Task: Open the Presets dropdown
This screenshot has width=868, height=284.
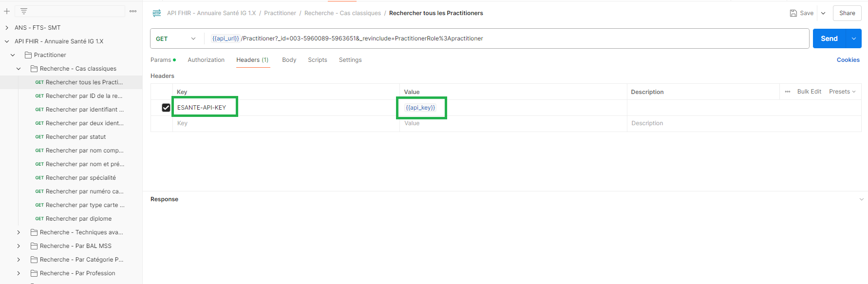Action: pos(842,92)
